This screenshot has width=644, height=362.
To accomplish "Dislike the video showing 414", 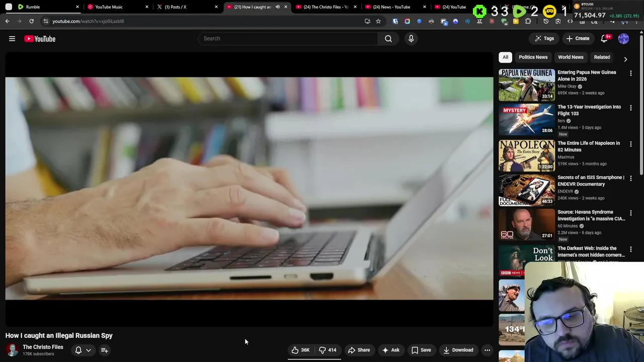I will pos(328,350).
